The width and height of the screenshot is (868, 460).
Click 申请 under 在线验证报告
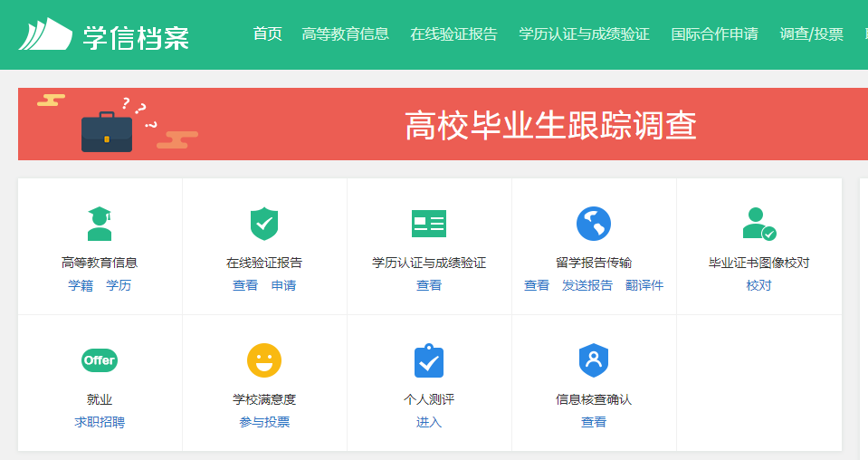(283, 285)
